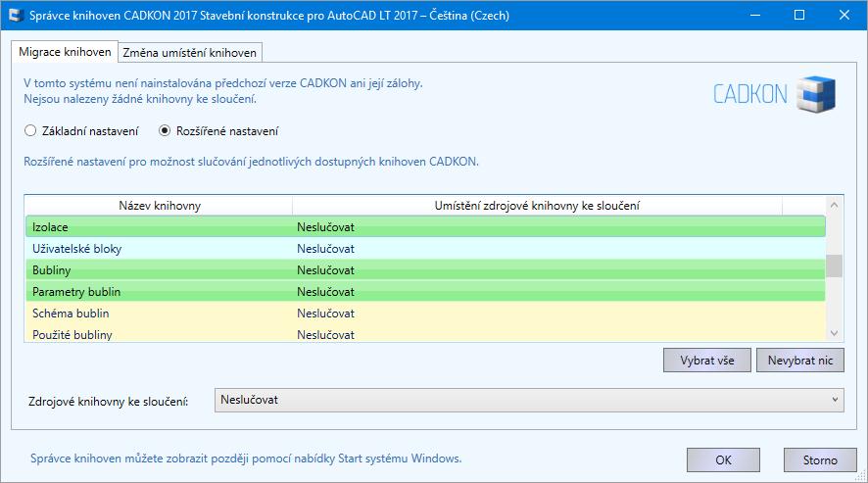Cancel with the Storno button
This screenshot has height=483, width=868.
pyautogui.click(x=820, y=459)
